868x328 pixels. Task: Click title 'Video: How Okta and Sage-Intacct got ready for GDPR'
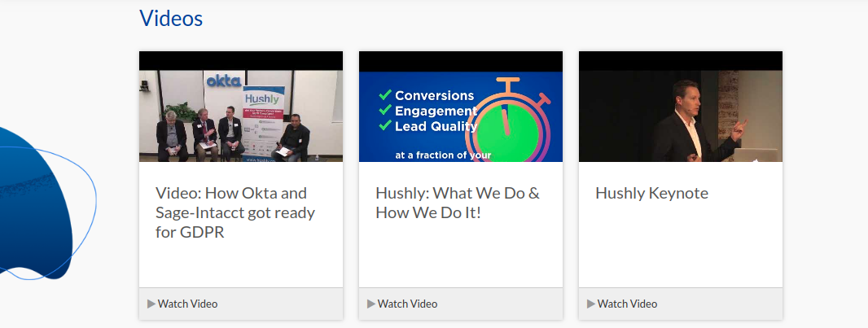(235, 212)
